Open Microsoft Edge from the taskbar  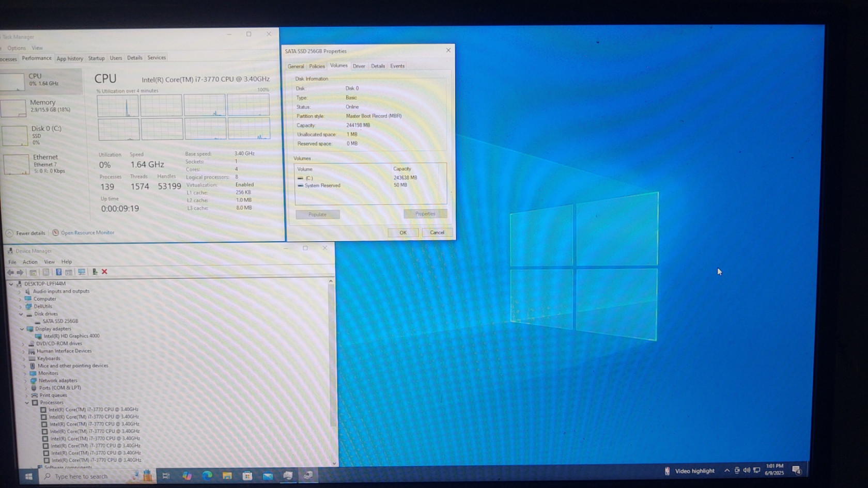207,476
